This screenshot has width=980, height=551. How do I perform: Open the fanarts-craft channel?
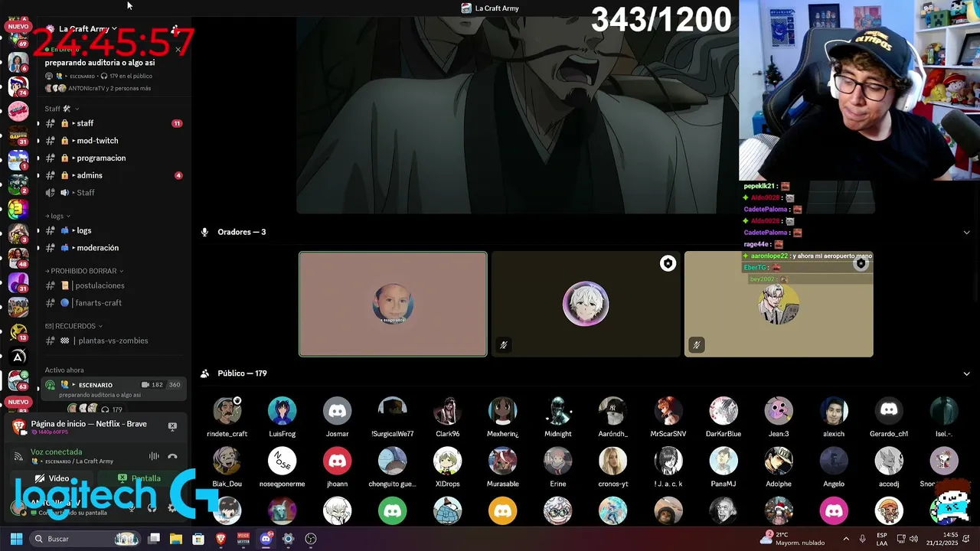click(113, 303)
